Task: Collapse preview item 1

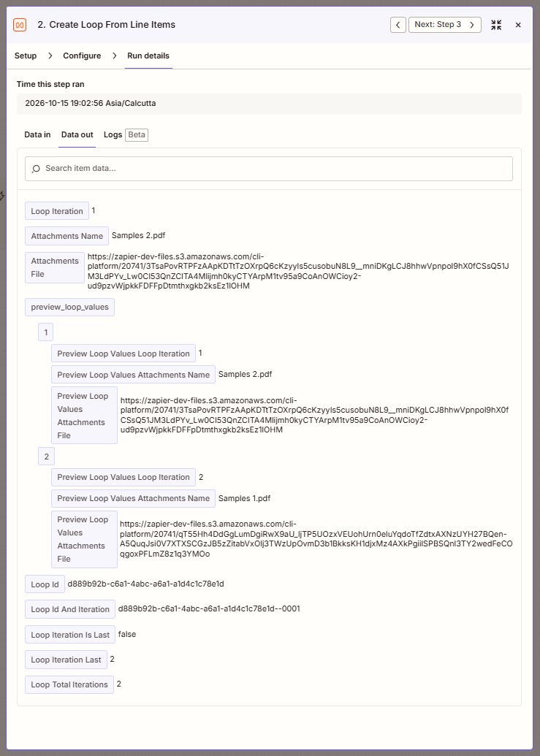Action: click(x=46, y=332)
